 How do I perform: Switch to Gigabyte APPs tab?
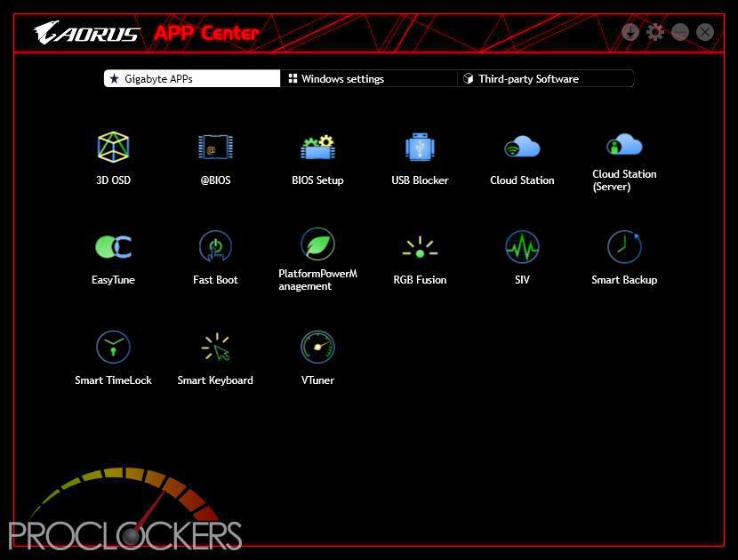pos(192,78)
